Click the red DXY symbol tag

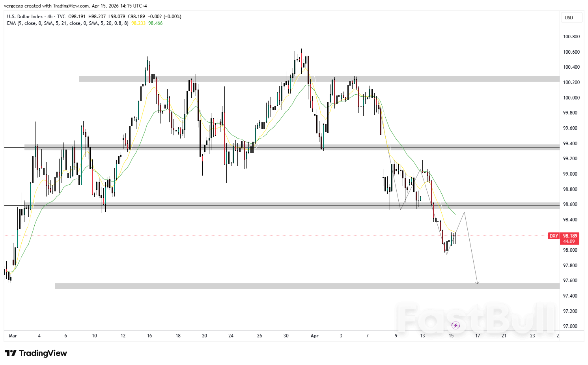(554, 236)
